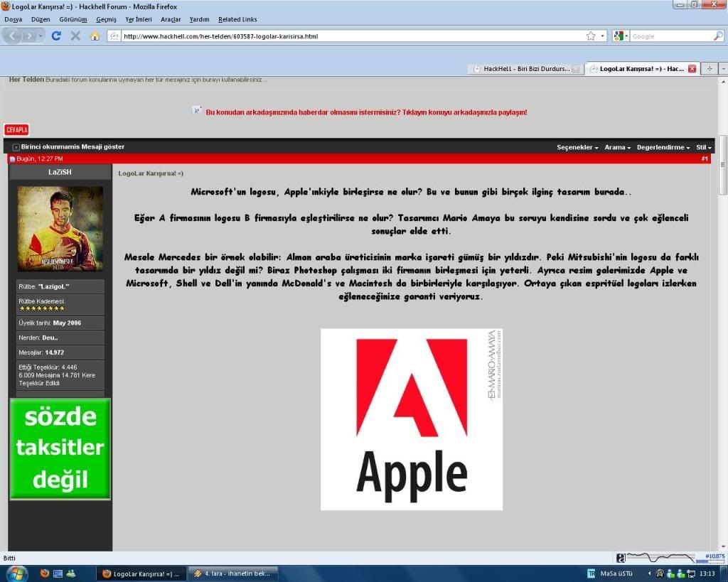Screen dimensions: 728x582
Task: Click the Alexa icon in the status bar
Action: 621,558
